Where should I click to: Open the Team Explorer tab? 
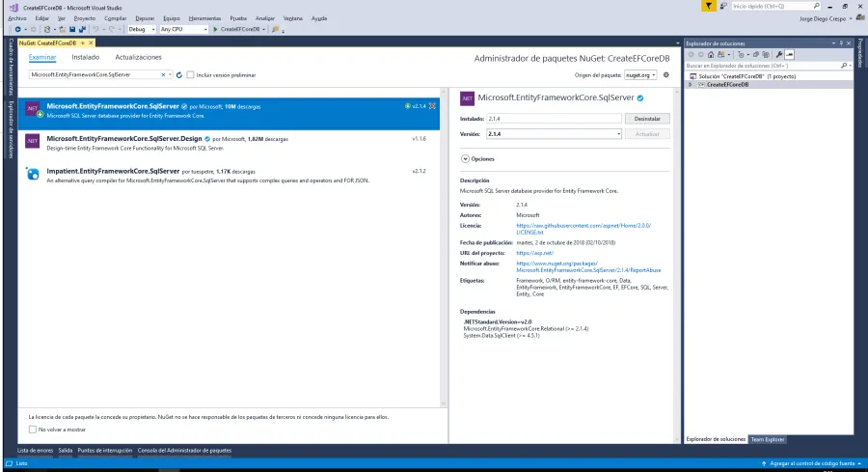(768, 439)
